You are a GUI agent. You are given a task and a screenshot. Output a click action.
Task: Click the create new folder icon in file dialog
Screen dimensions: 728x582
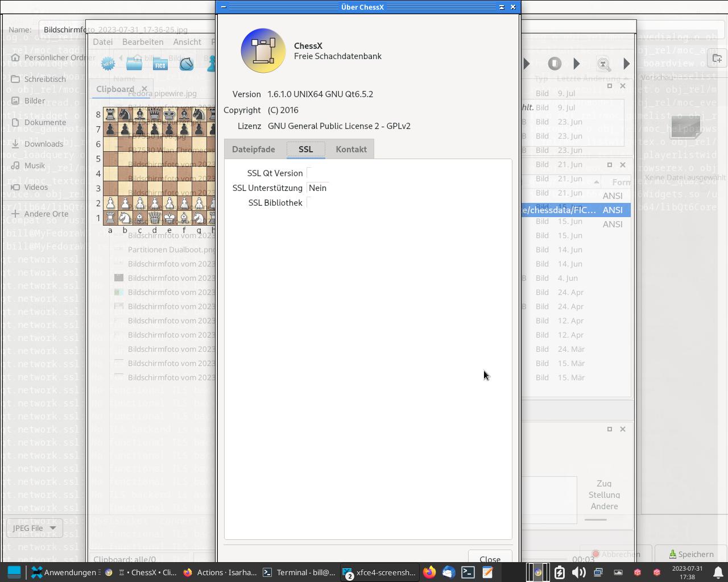click(717, 58)
